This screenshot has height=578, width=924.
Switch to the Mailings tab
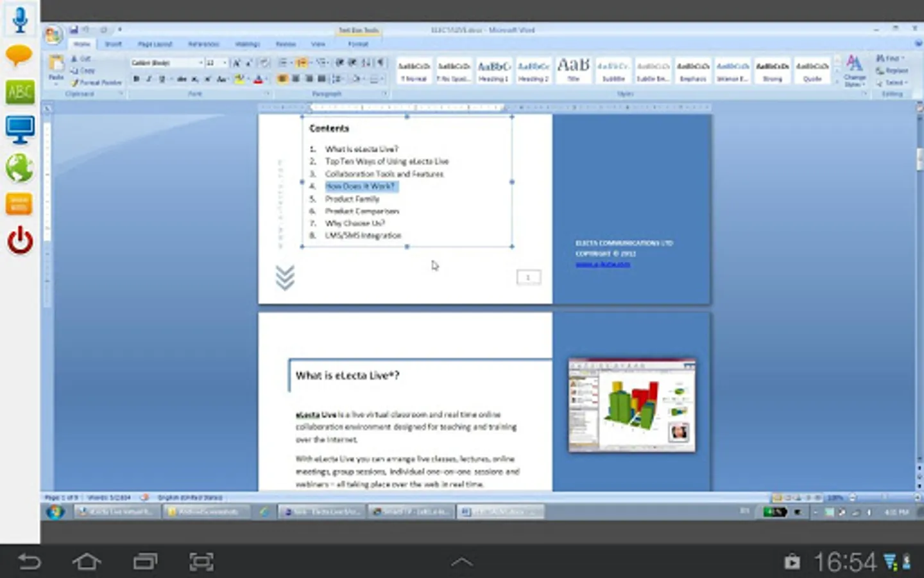[x=247, y=44]
